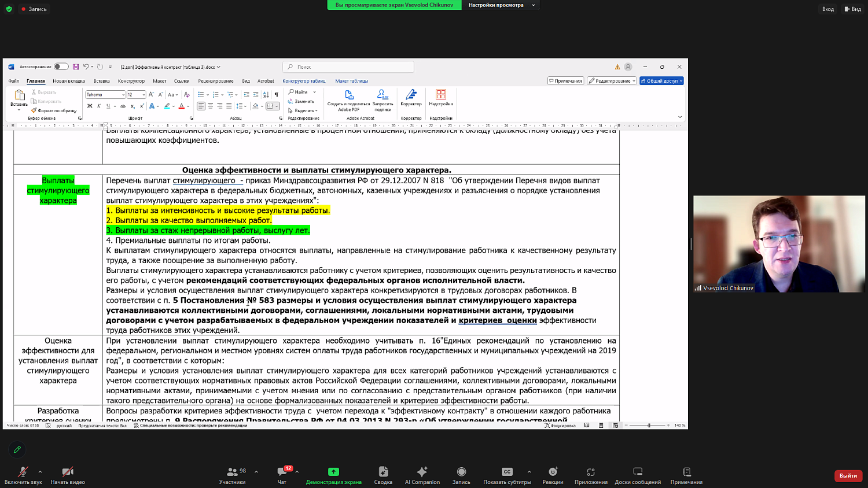The height and width of the screenshot is (488, 868).
Task: Expand options arrow next to Участники
Action: click(256, 472)
